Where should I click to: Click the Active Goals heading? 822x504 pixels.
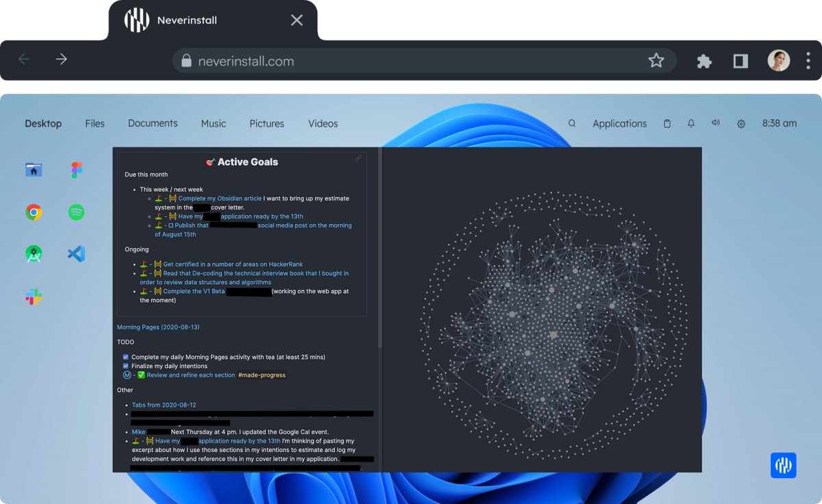tap(242, 162)
